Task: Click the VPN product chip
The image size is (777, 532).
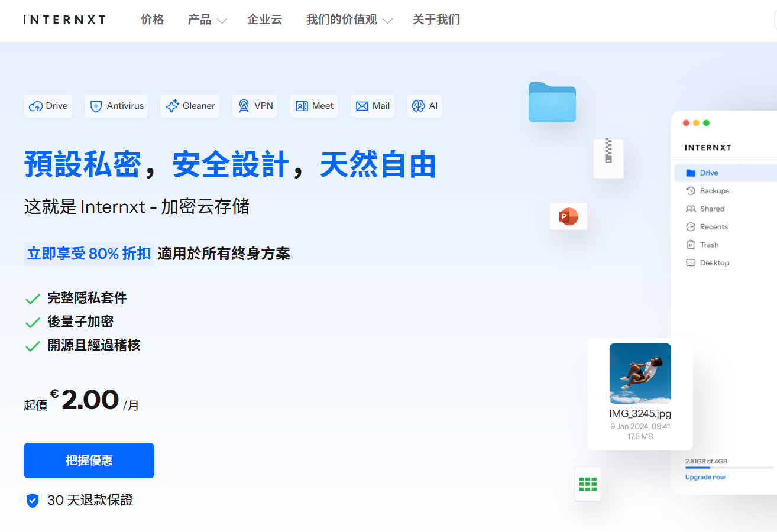Action: pos(254,106)
